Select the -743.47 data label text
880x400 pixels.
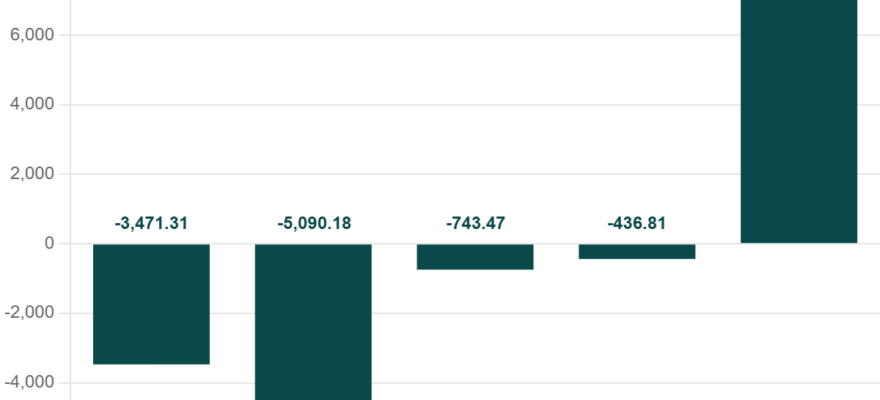(x=475, y=223)
